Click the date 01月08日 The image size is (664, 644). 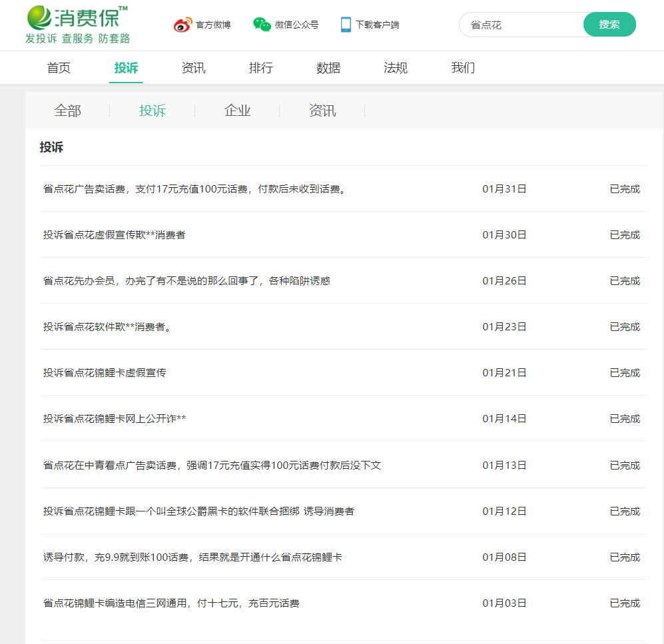coord(504,557)
